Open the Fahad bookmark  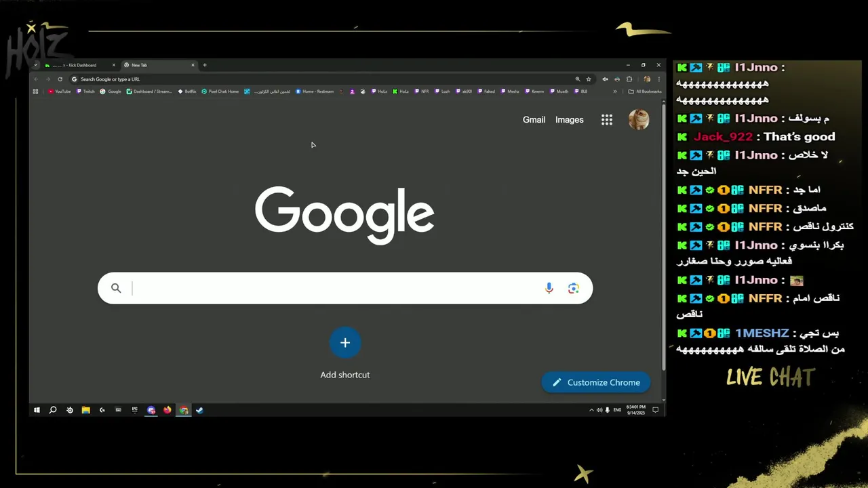(486, 91)
